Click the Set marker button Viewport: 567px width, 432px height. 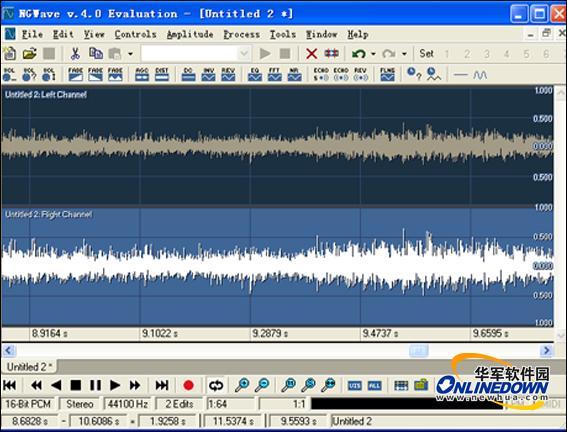coord(426,54)
